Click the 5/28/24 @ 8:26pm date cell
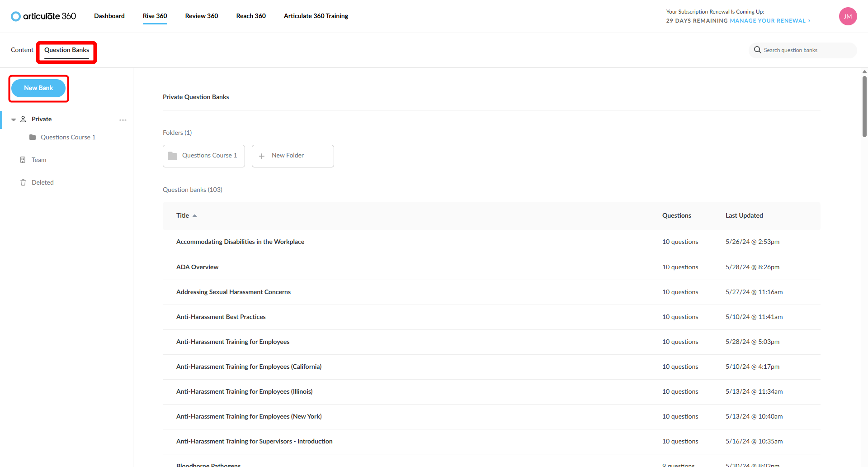868x467 pixels. pos(752,267)
